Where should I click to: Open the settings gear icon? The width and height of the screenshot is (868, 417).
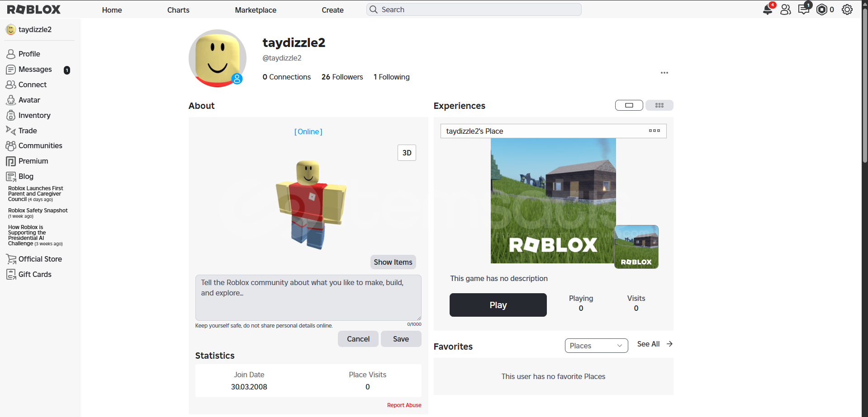tap(847, 9)
